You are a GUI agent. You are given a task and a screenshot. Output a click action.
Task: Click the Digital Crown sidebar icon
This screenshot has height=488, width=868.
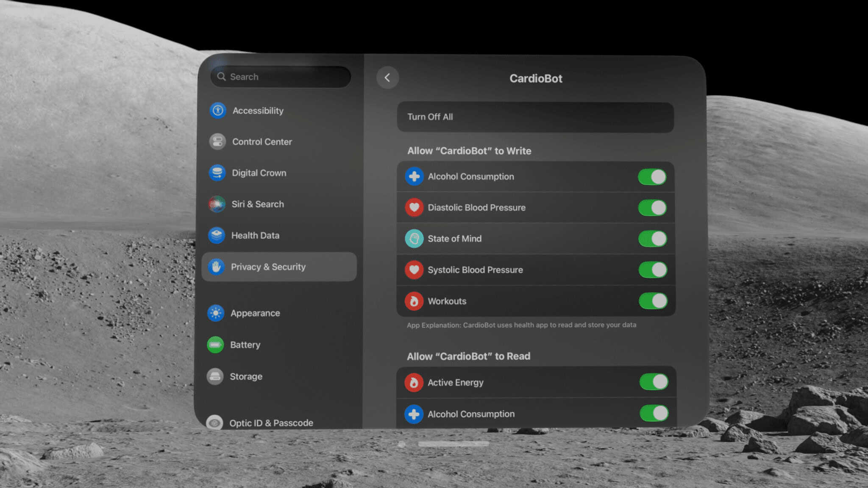click(217, 173)
